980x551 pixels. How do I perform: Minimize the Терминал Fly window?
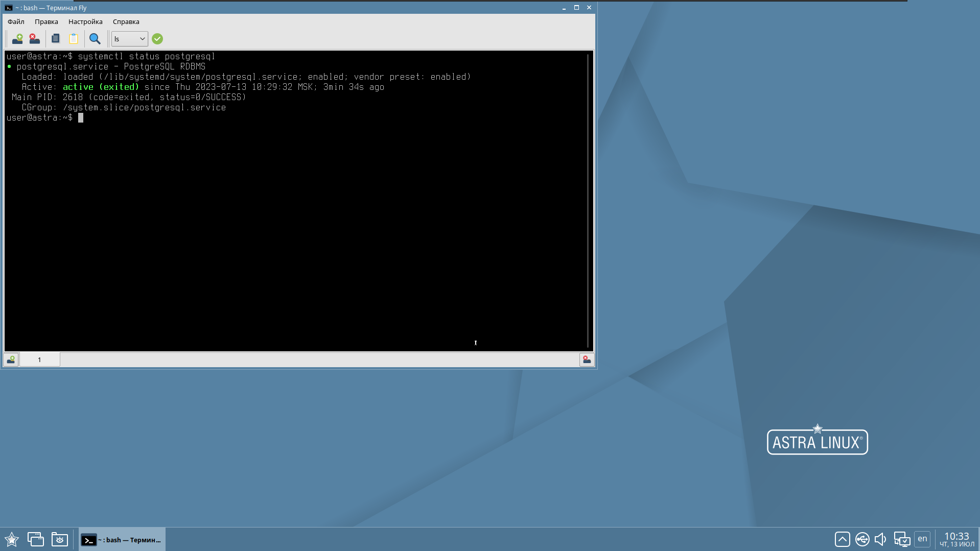[x=564, y=8]
